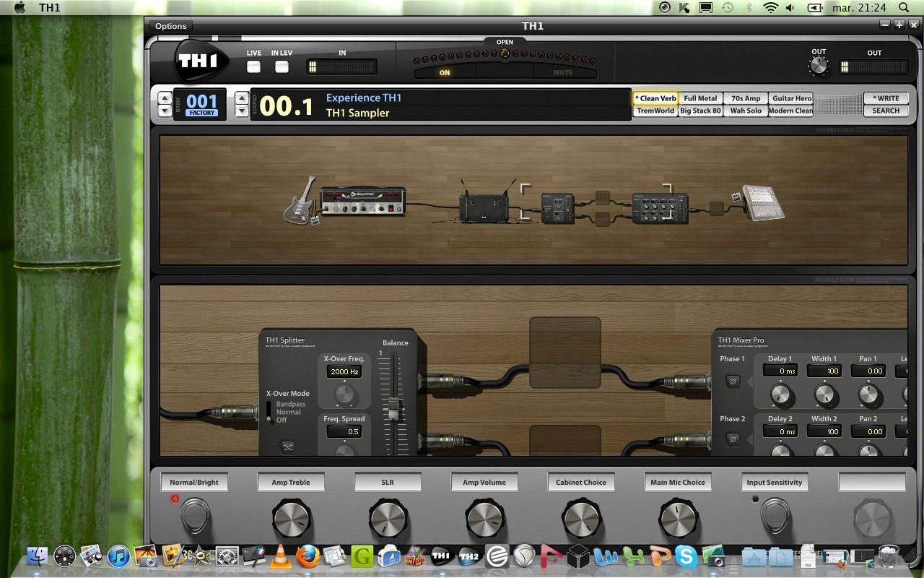The width and height of the screenshot is (924, 578).
Task: Open the Options menu
Action: [171, 26]
